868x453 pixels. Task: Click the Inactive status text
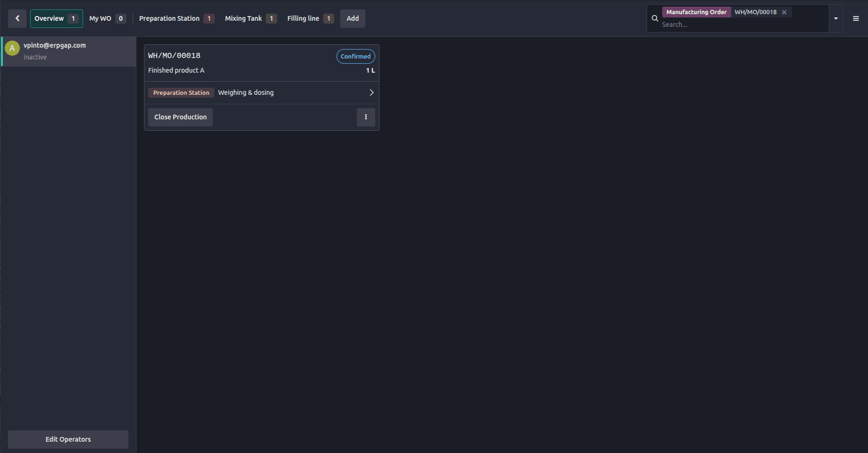click(x=35, y=57)
